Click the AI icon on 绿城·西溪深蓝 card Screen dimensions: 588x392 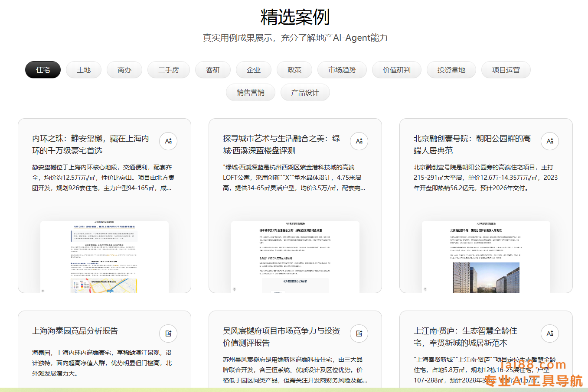[x=359, y=141]
